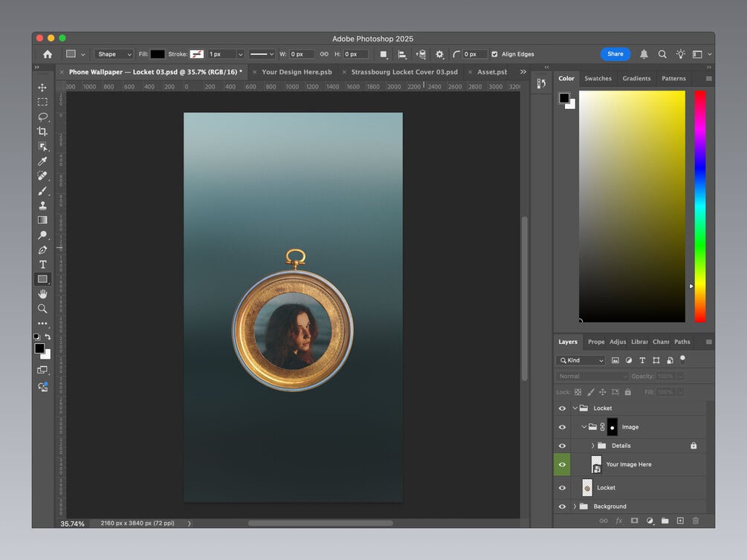Collapse the Image group
The height and width of the screenshot is (560, 747).
pos(584,427)
